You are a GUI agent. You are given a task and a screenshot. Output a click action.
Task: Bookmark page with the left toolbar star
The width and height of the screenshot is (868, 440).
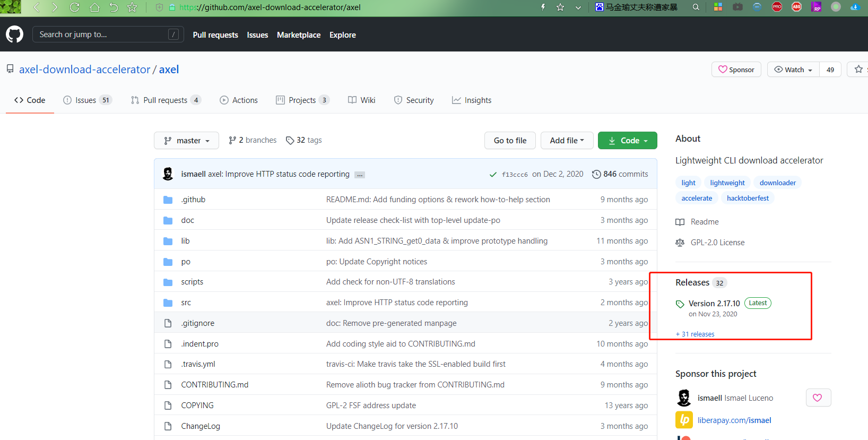point(132,7)
